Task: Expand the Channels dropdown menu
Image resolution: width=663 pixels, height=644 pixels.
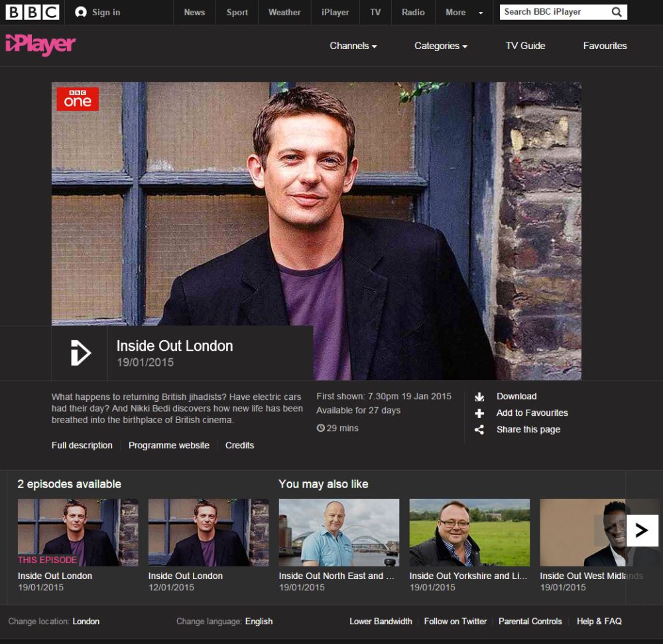Action: 353,46
